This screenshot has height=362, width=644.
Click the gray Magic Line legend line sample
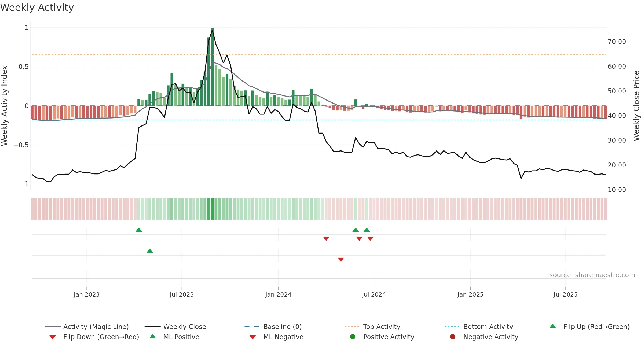coord(52,327)
